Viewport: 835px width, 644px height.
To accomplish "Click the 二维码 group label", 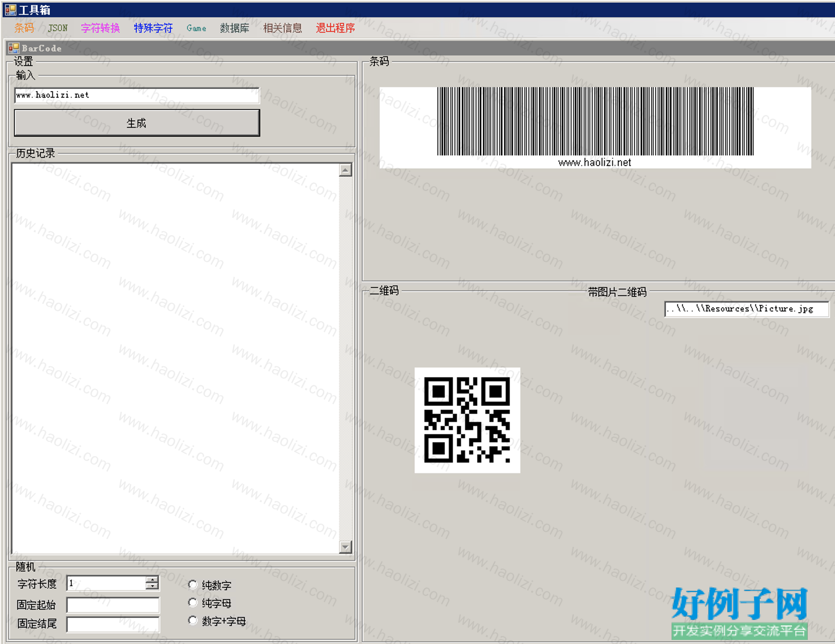I will coord(384,291).
